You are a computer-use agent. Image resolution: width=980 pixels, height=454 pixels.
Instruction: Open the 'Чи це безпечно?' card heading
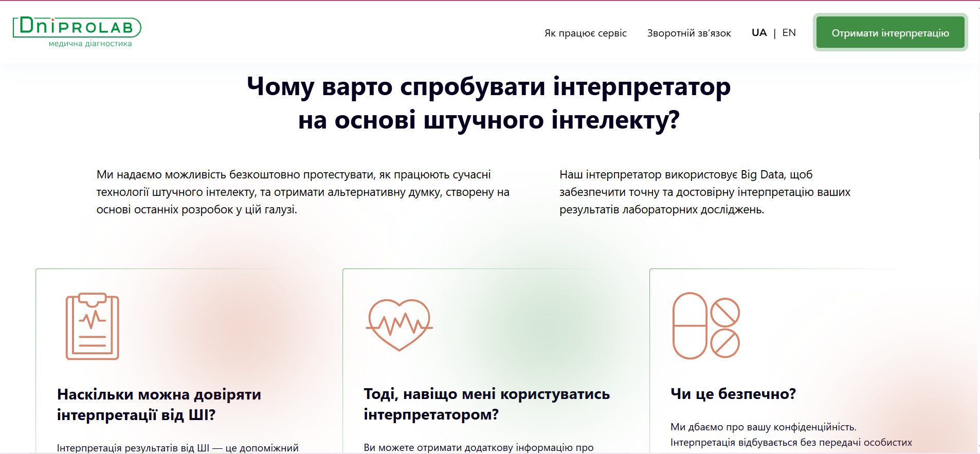tap(733, 394)
